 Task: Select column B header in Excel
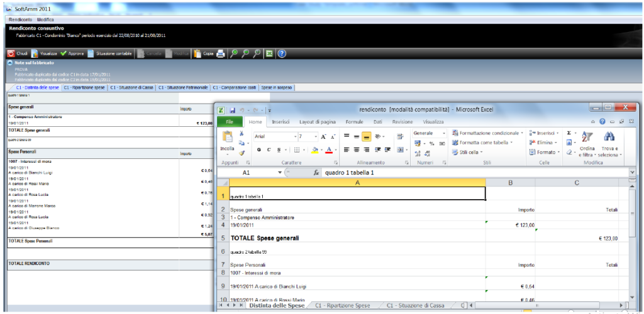pyautogui.click(x=510, y=182)
